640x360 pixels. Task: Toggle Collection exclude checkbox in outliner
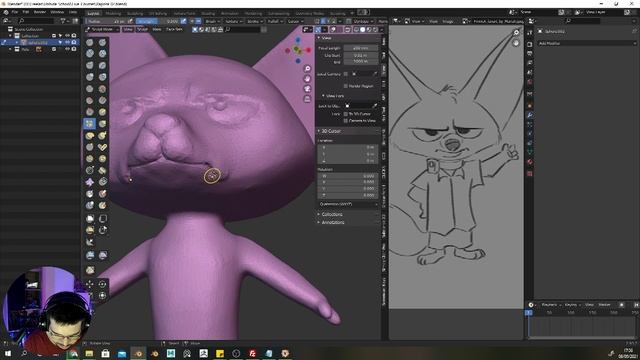click(x=54, y=36)
